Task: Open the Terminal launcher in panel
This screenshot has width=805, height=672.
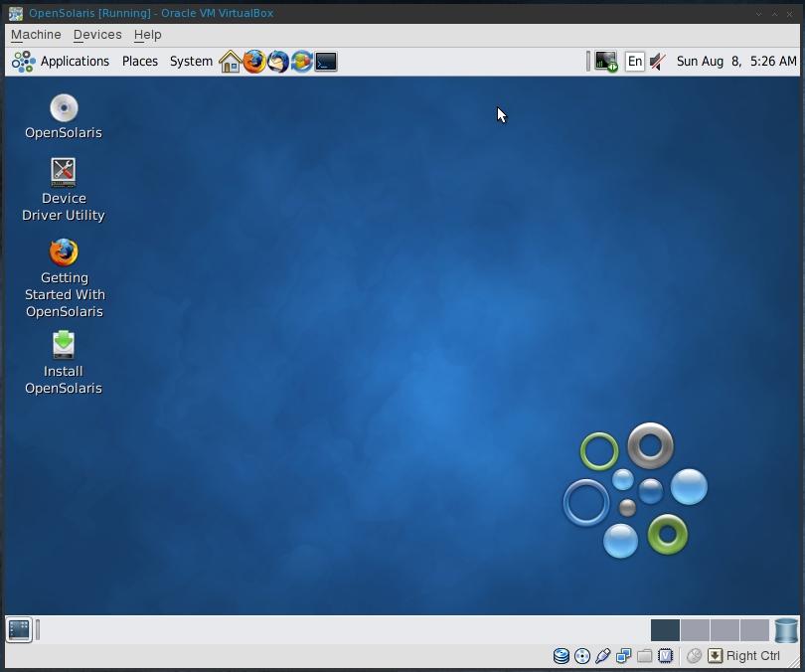Action: click(326, 62)
